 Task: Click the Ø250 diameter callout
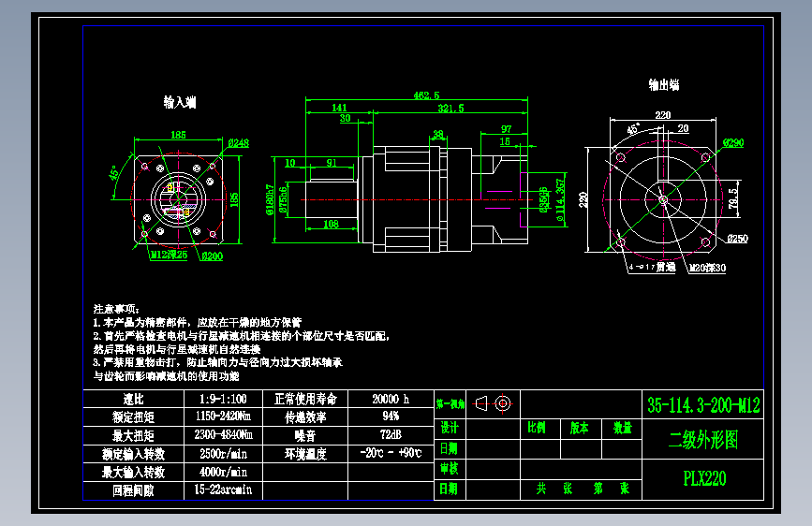737,239
